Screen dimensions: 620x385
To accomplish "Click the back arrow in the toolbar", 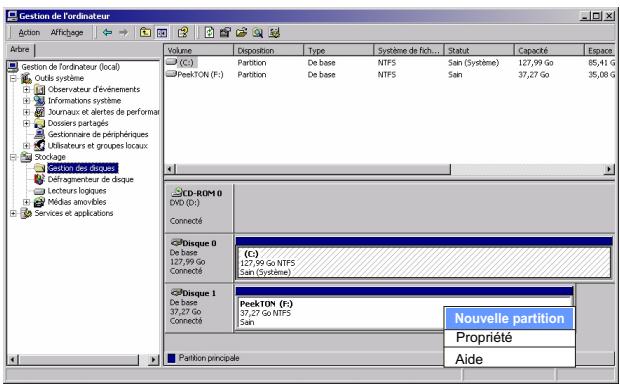I will (x=107, y=32).
